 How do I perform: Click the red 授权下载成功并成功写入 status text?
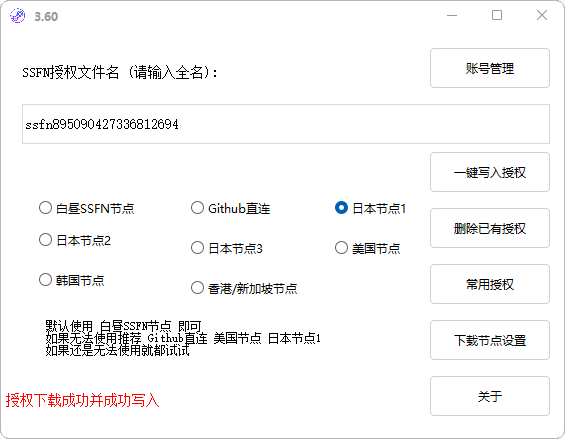(83, 400)
